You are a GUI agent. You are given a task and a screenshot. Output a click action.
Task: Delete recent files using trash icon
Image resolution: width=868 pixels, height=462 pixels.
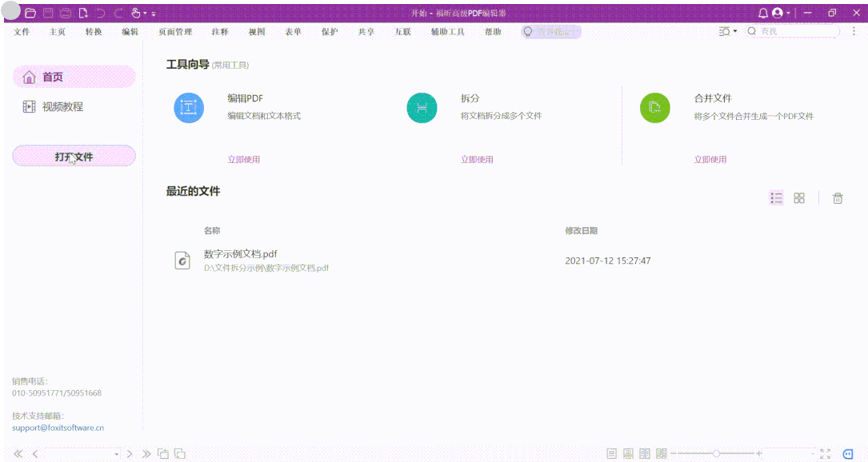click(x=838, y=197)
